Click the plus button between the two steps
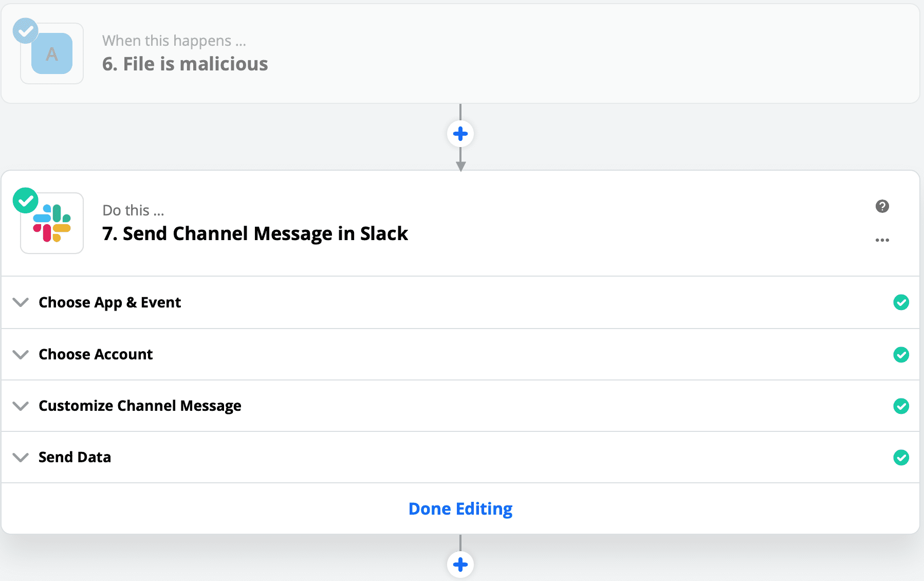 coord(460,133)
